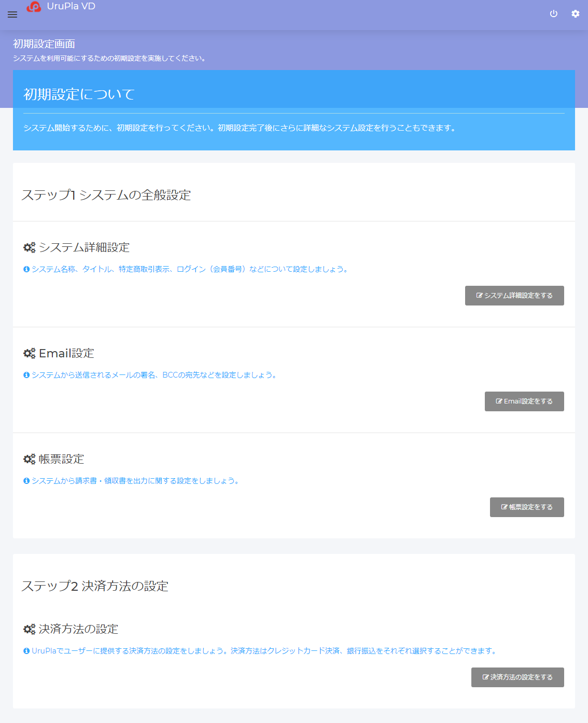Click the システム詳細設定 section heading
Screen dimensions: 588x723
click(84, 247)
